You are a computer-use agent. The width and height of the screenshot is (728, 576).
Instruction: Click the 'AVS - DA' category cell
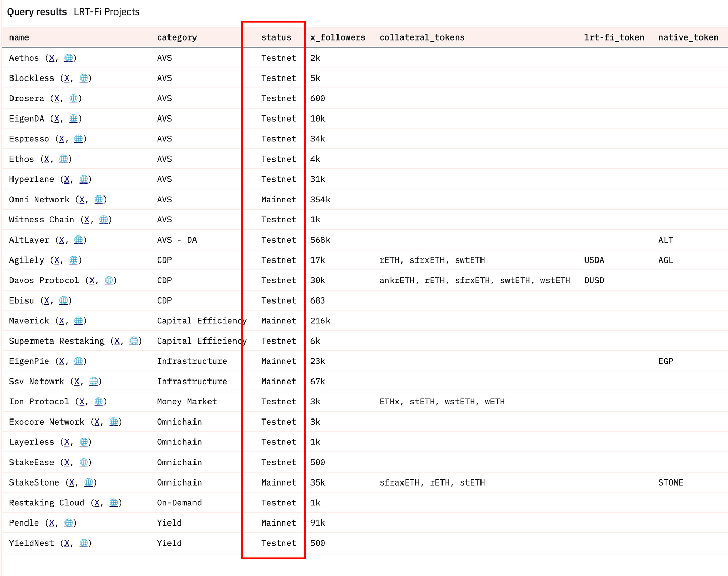(x=177, y=240)
